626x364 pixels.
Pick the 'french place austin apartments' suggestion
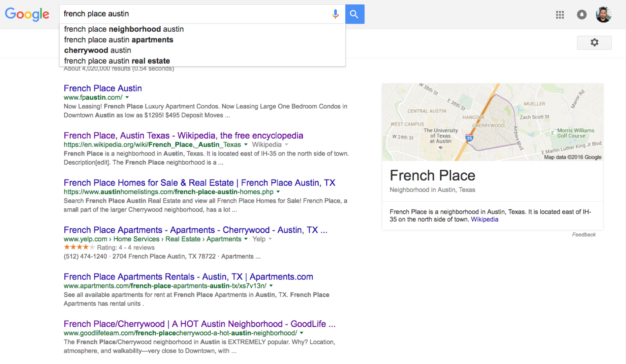(118, 39)
